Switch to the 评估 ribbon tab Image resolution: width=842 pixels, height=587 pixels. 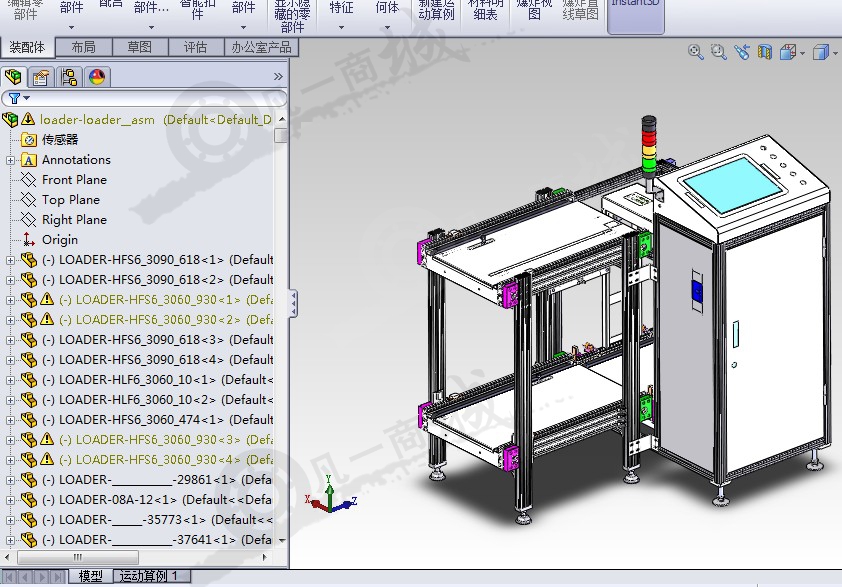195,47
